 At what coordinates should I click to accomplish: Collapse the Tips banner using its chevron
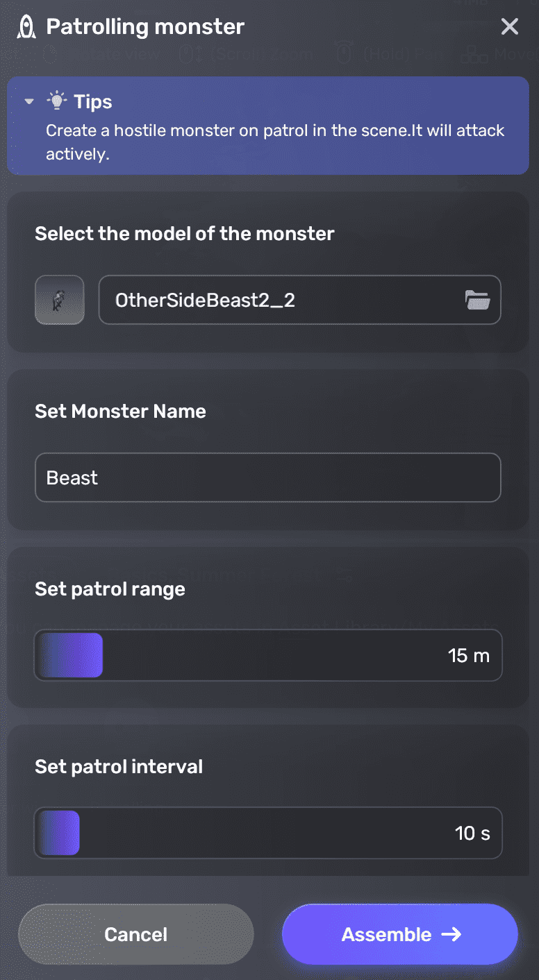(x=28, y=101)
